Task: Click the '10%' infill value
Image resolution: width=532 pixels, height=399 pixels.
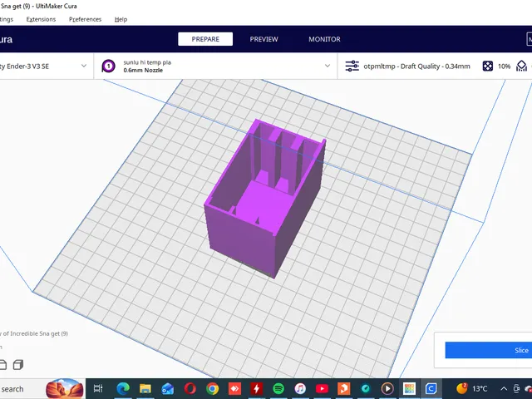Action: click(x=504, y=66)
